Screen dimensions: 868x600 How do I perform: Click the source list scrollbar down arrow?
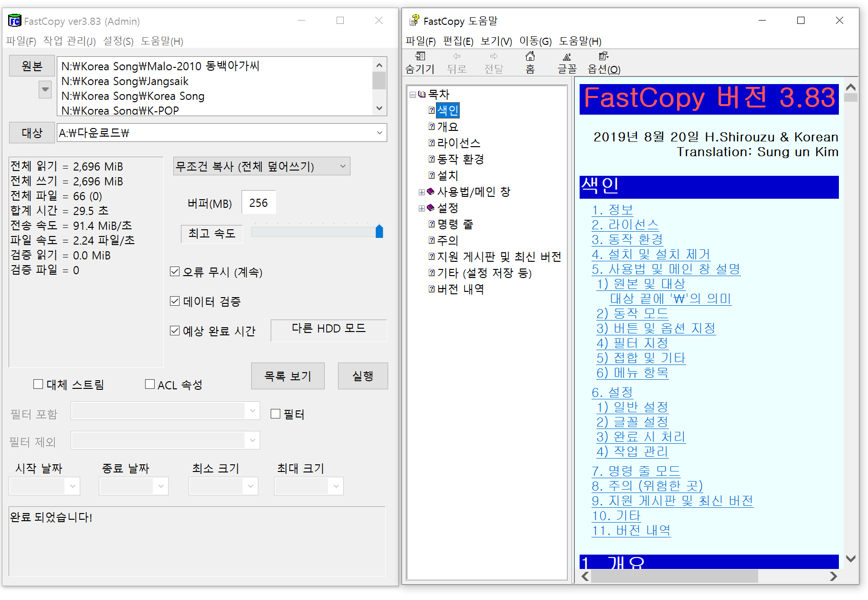pos(379,108)
